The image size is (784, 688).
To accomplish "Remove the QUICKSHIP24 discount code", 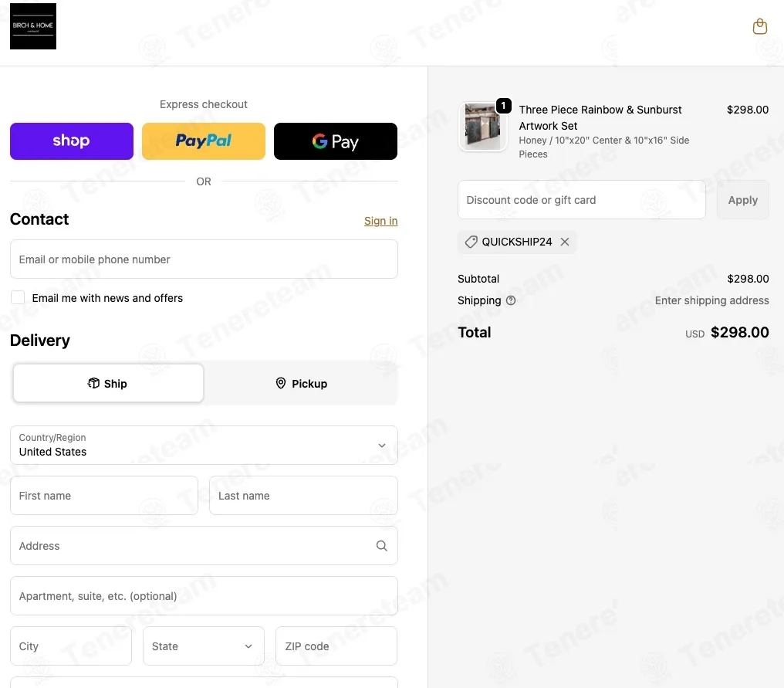I will click(565, 242).
